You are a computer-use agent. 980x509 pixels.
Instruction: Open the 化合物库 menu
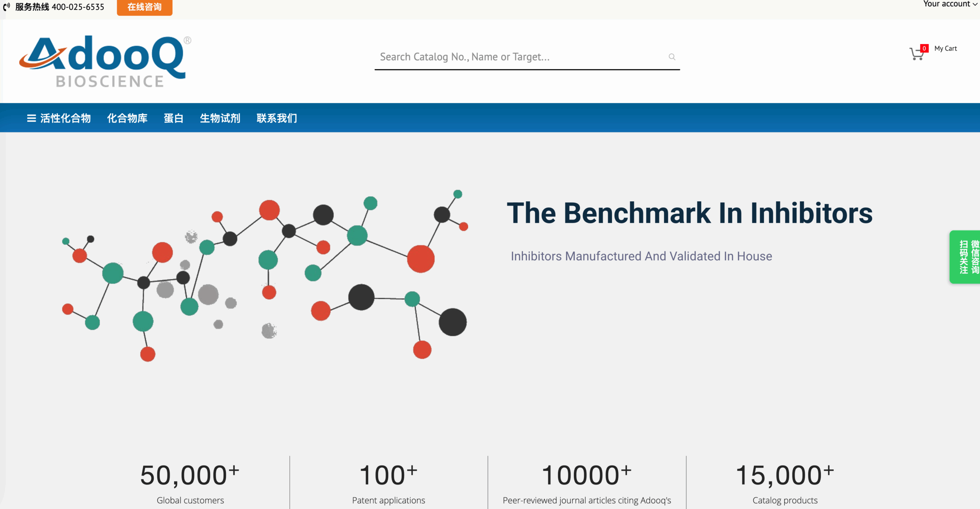tap(127, 118)
